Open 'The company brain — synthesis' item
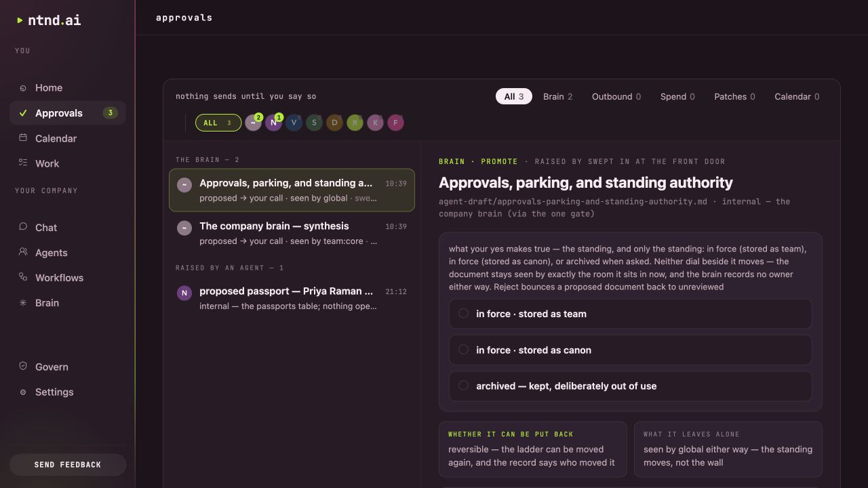 [x=292, y=233]
